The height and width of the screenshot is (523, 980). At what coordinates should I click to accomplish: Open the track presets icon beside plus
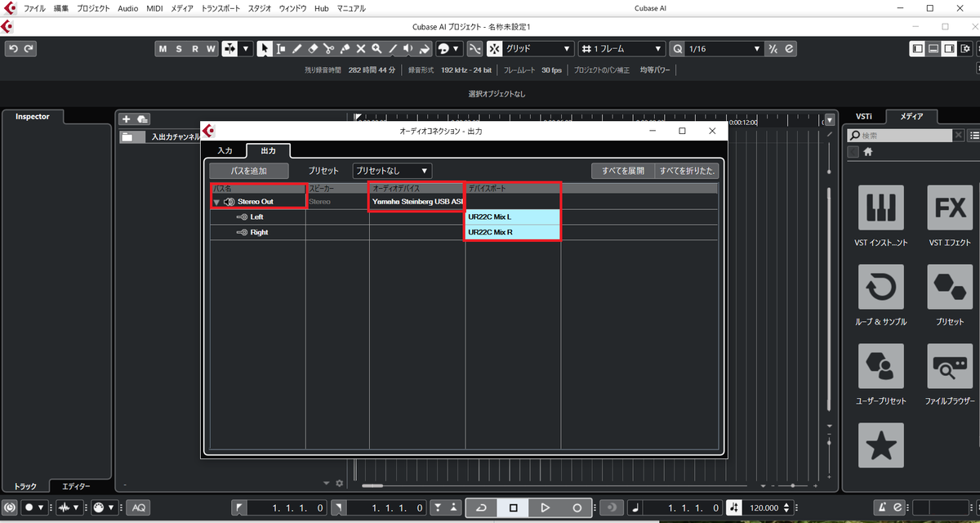coord(142,119)
